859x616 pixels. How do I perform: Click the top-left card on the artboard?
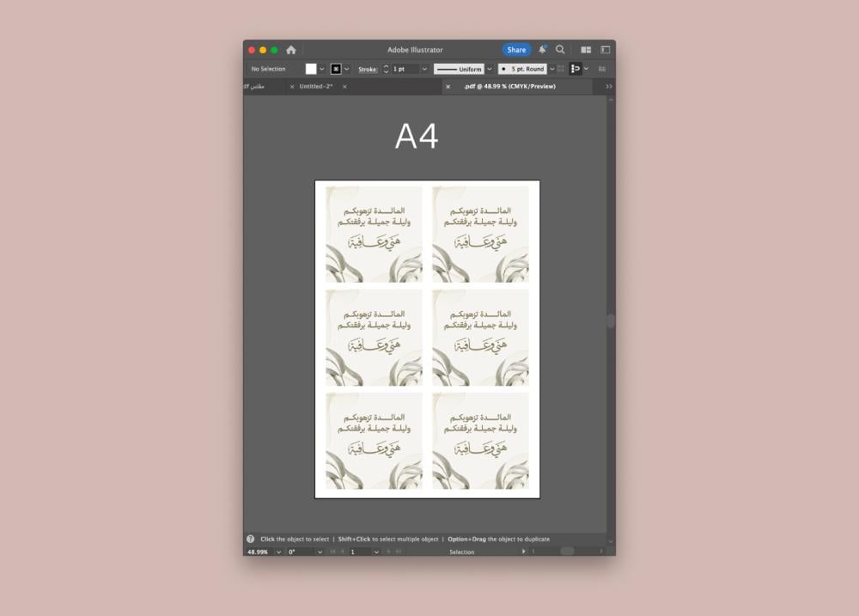(x=374, y=235)
